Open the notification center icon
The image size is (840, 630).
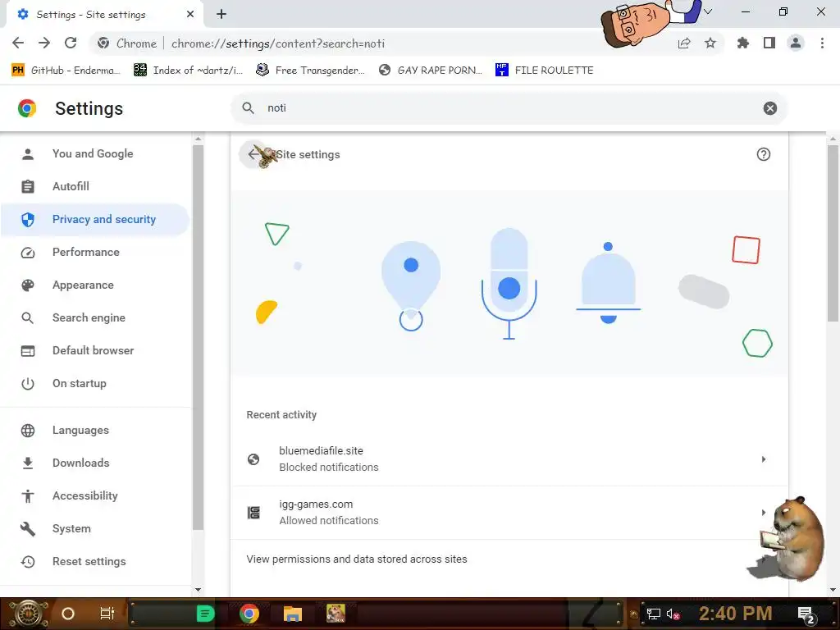(806, 615)
